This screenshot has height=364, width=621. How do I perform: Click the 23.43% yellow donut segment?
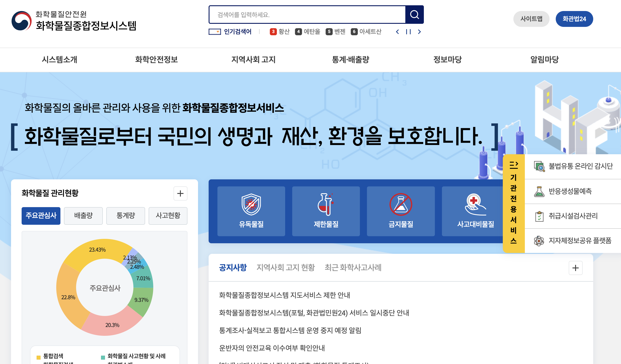tap(97, 250)
